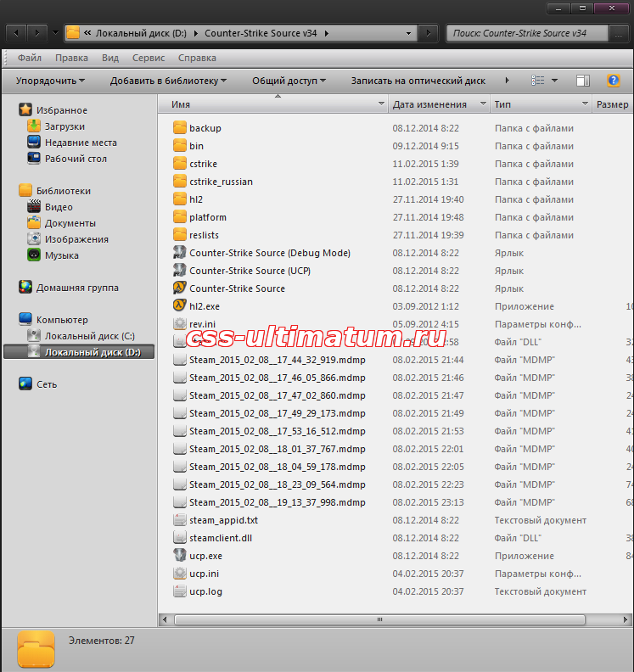Select Локальный диск (C:) in sidebar
634x672 pixels.
point(90,336)
